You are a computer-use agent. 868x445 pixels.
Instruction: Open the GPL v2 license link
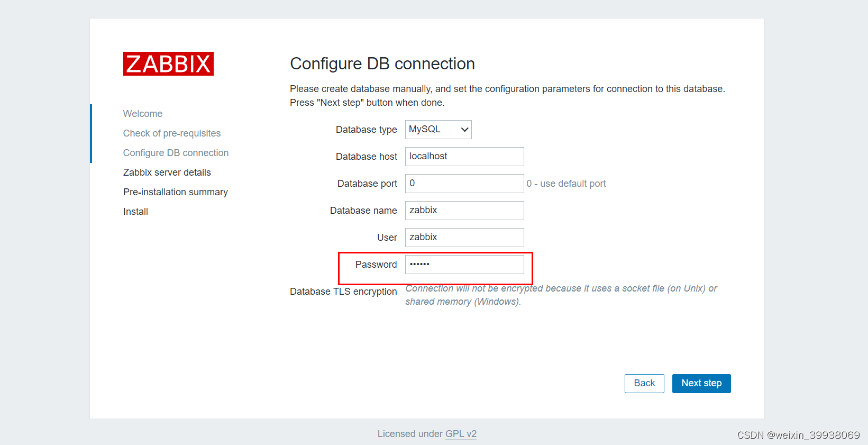coord(461,434)
